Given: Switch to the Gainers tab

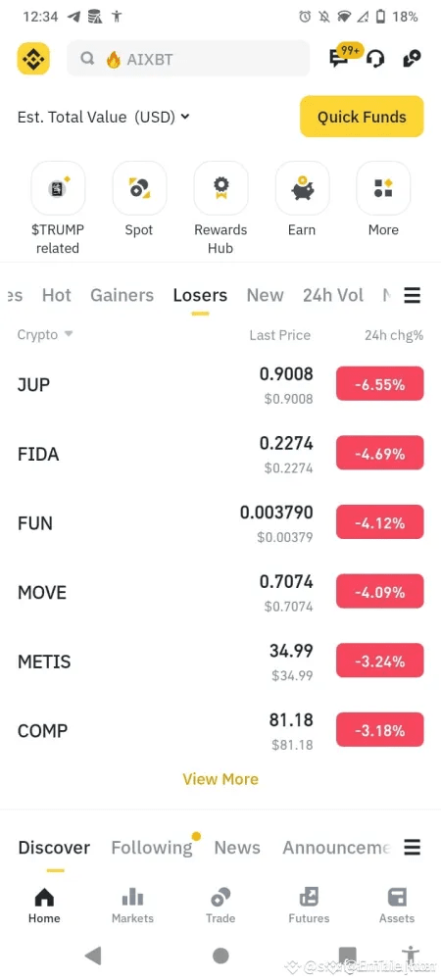Looking at the screenshot, I should [x=122, y=295].
